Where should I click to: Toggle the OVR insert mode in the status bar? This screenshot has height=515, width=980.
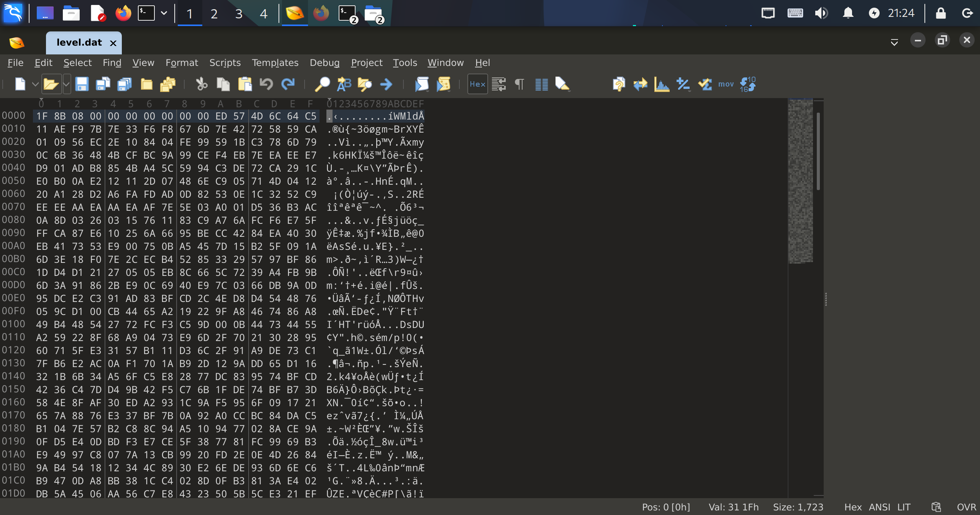pyautogui.click(x=966, y=507)
